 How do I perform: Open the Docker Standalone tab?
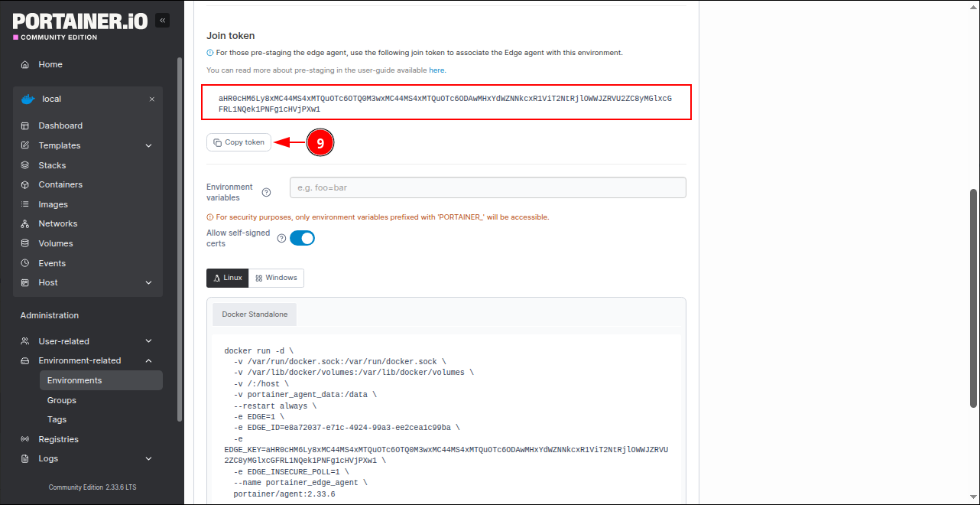click(255, 314)
